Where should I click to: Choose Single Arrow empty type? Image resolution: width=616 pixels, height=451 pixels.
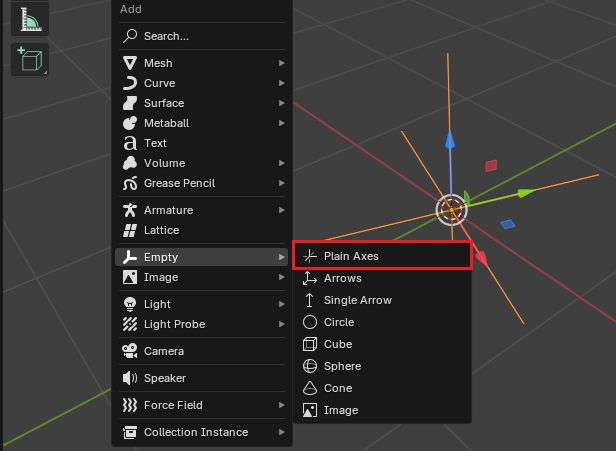[382, 300]
